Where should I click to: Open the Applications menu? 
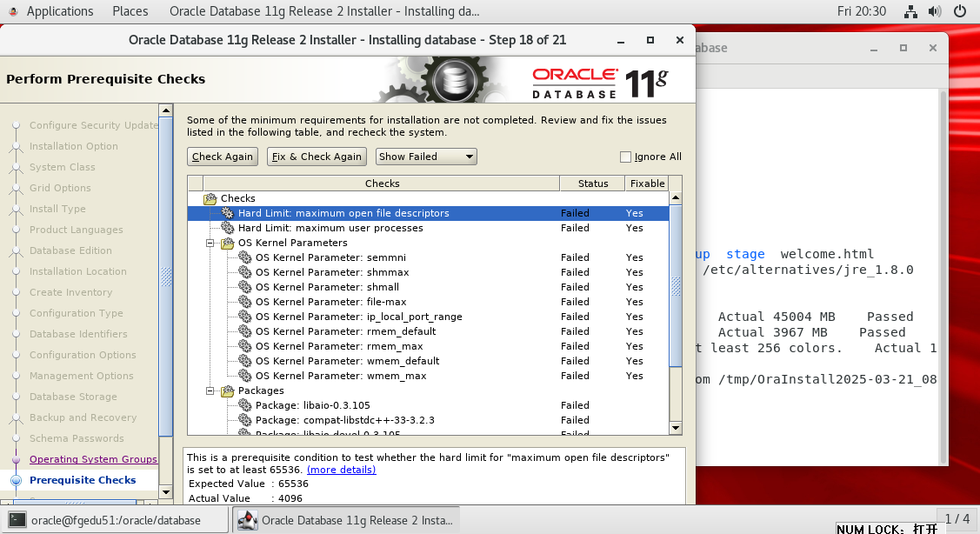click(60, 11)
